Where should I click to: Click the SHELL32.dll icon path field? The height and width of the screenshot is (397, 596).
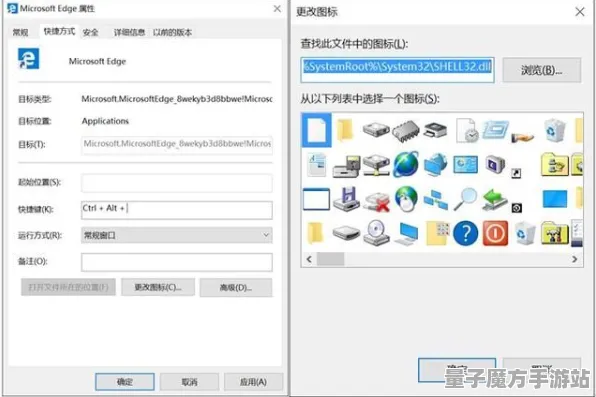(397, 70)
